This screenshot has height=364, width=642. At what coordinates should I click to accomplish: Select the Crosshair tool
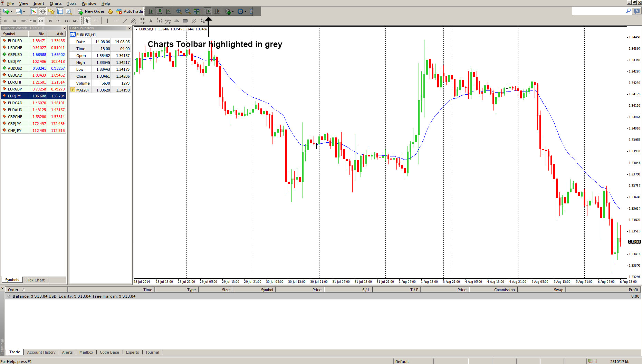click(x=96, y=21)
